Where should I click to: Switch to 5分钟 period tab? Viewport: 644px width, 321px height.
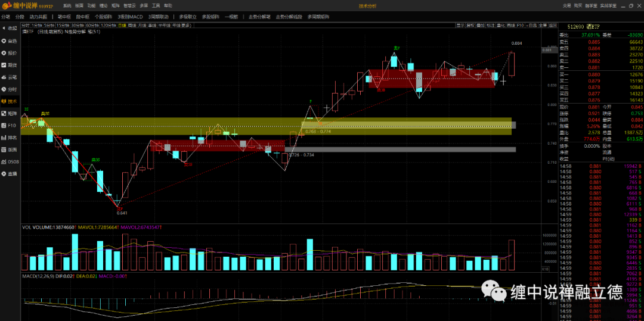(49, 26)
